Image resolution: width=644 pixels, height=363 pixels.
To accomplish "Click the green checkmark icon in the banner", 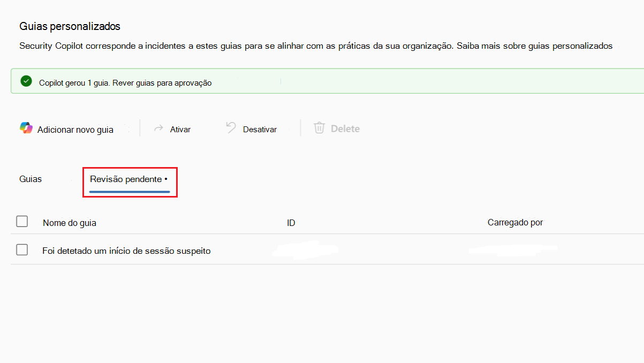I will (x=26, y=81).
